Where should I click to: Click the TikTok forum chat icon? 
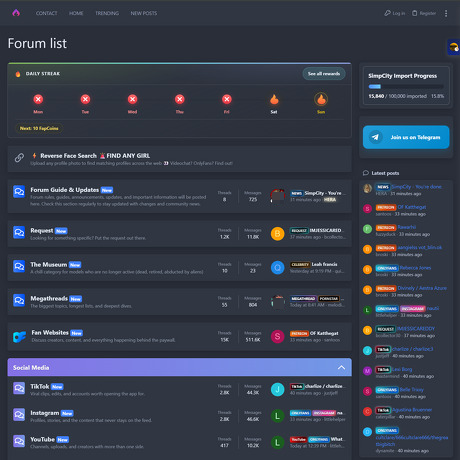(19, 388)
